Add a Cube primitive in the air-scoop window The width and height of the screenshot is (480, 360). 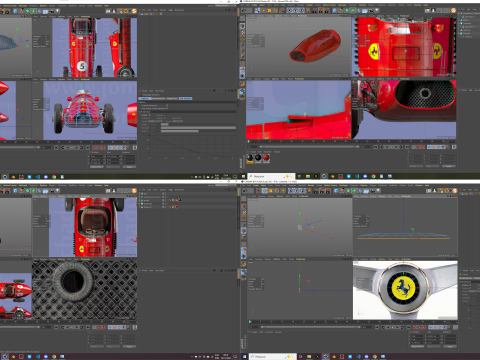(335, 10)
